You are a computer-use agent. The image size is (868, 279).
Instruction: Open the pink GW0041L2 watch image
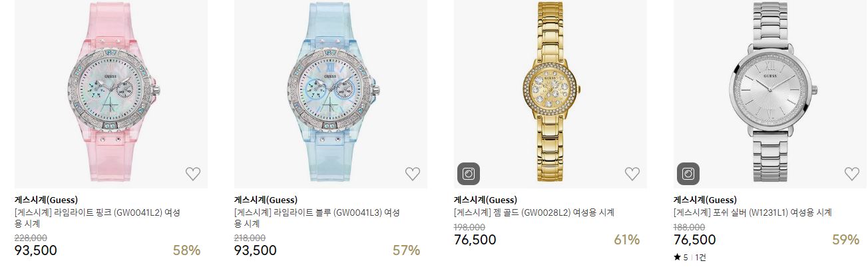tap(111, 94)
